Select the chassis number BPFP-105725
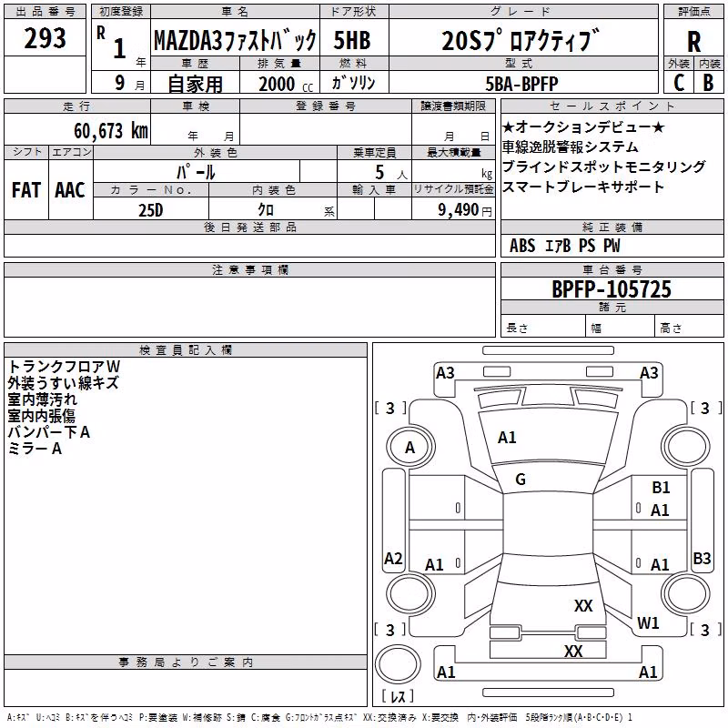The height and width of the screenshot is (728, 728). tap(612, 289)
